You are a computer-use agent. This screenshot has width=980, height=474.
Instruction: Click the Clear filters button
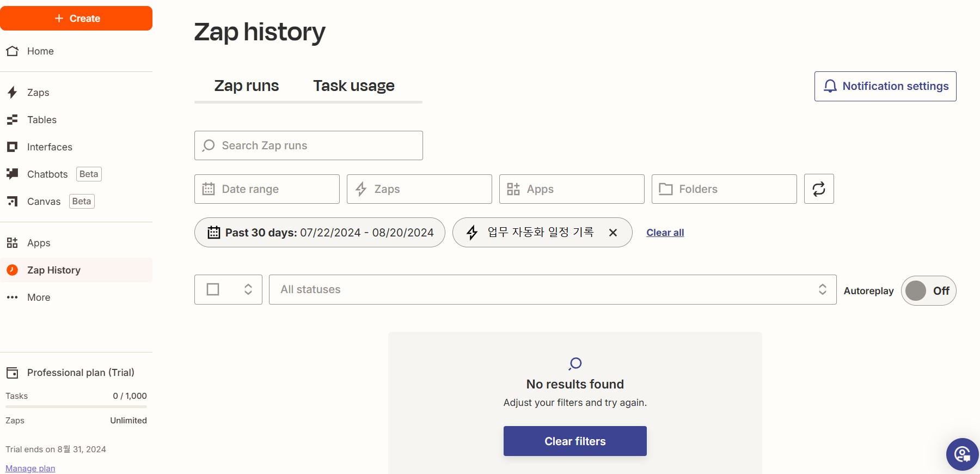click(575, 441)
